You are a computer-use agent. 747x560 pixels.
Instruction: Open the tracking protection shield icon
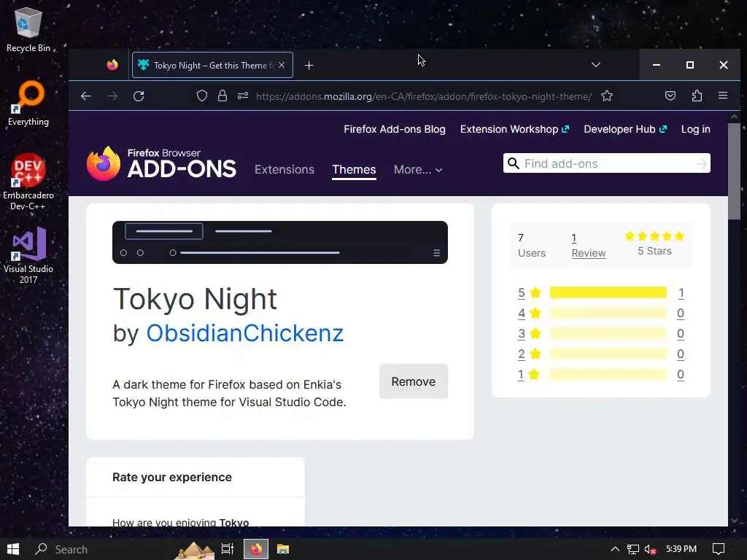202,96
